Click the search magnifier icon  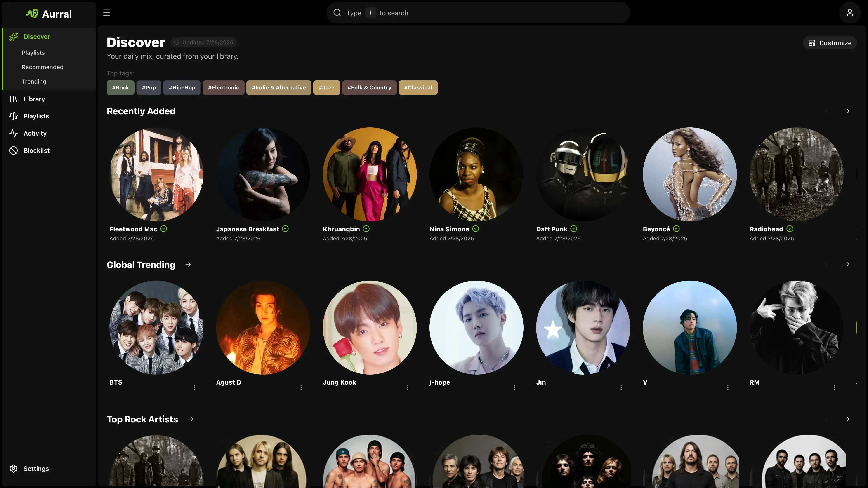pos(337,13)
